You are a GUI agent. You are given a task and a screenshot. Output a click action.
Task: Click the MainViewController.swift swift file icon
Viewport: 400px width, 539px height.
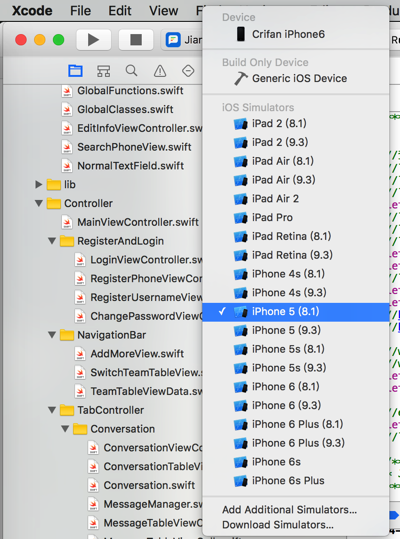[x=67, y=222]
